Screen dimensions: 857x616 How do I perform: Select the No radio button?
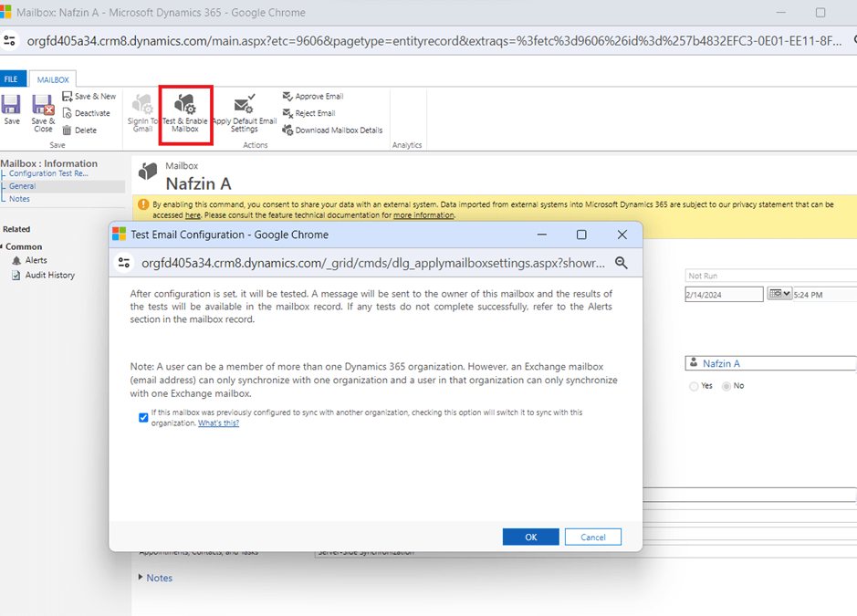(x=726, y=386)
